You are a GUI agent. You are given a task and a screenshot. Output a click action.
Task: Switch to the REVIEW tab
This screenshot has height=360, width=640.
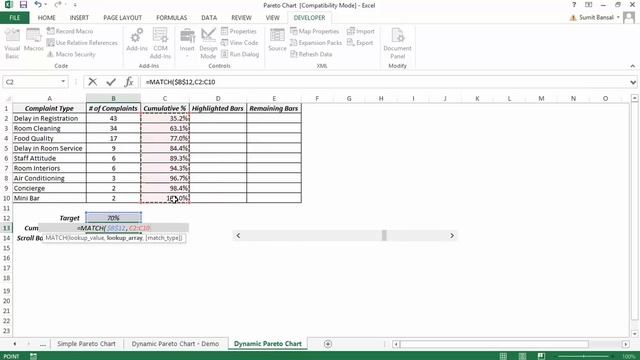(241, 18)
